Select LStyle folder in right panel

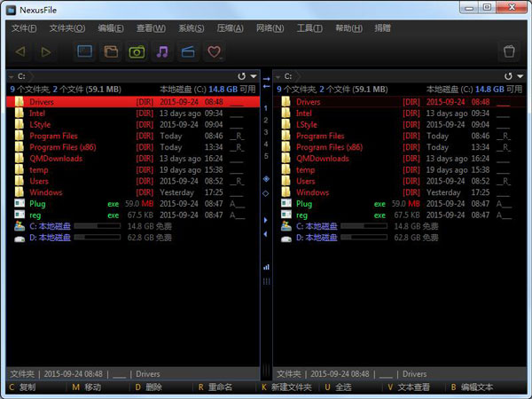click(400, 124)
